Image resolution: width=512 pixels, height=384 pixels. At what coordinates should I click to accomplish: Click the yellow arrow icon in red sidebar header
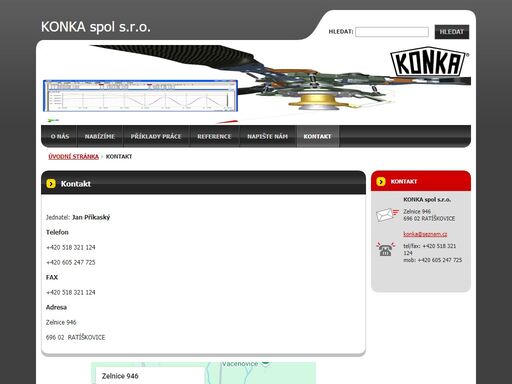point(381,182)
